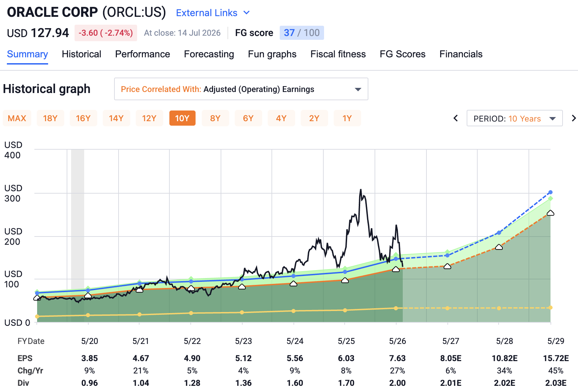Click the EPS estimate 8.05E

[451, 358]
